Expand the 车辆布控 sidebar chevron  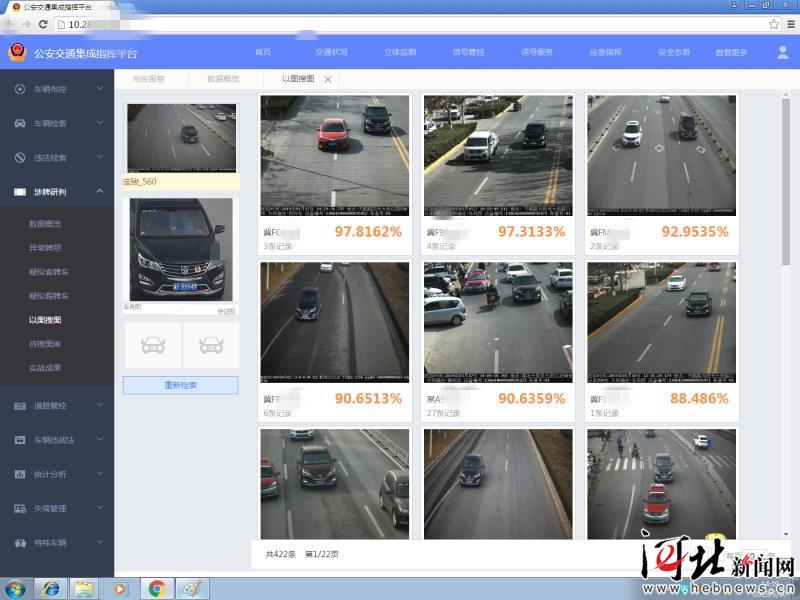click(100, 89)
